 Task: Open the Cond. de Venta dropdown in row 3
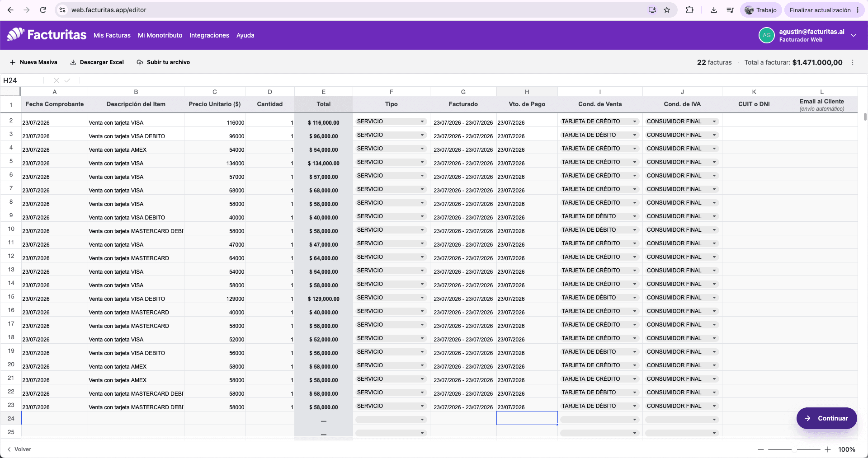tap(599, 135)
